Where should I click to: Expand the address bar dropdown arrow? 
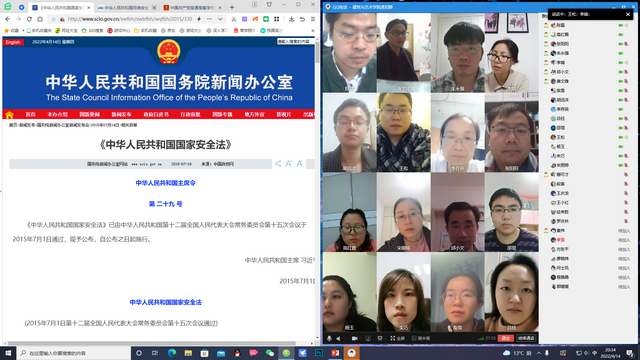click(220, 19)
